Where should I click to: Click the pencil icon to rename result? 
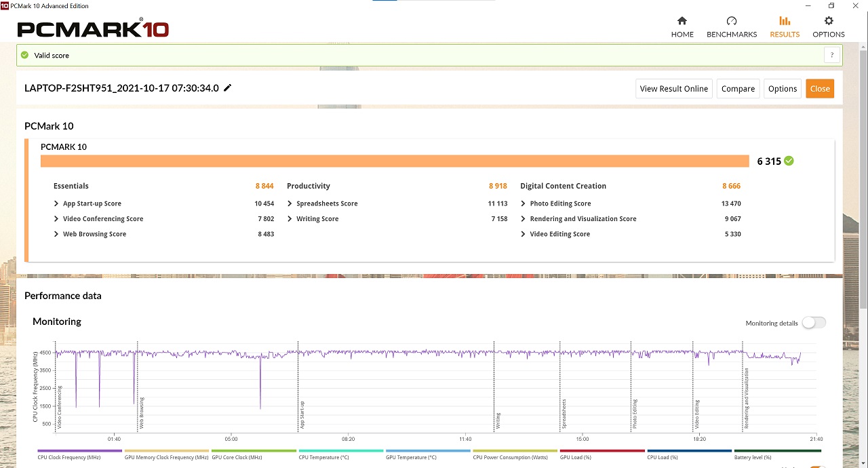pyautogui.click(x=228, y=88)
